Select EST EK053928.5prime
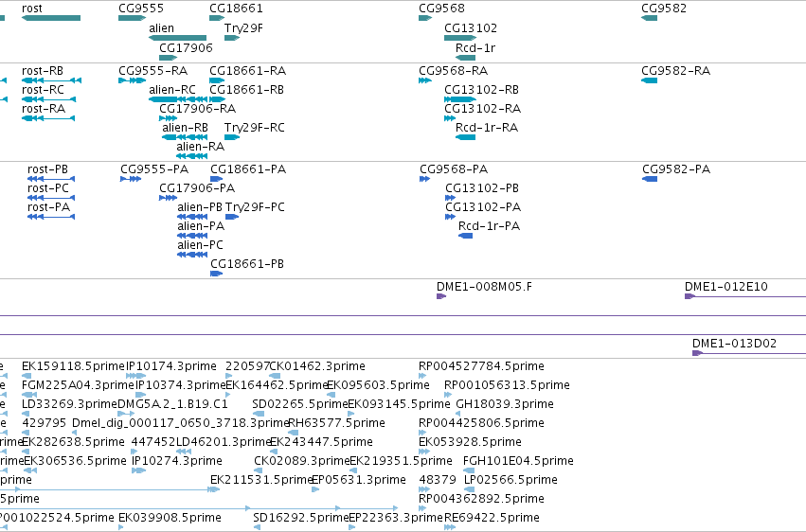Image resolution: width=806 pixels, height=532 pixels. (471, 442)
